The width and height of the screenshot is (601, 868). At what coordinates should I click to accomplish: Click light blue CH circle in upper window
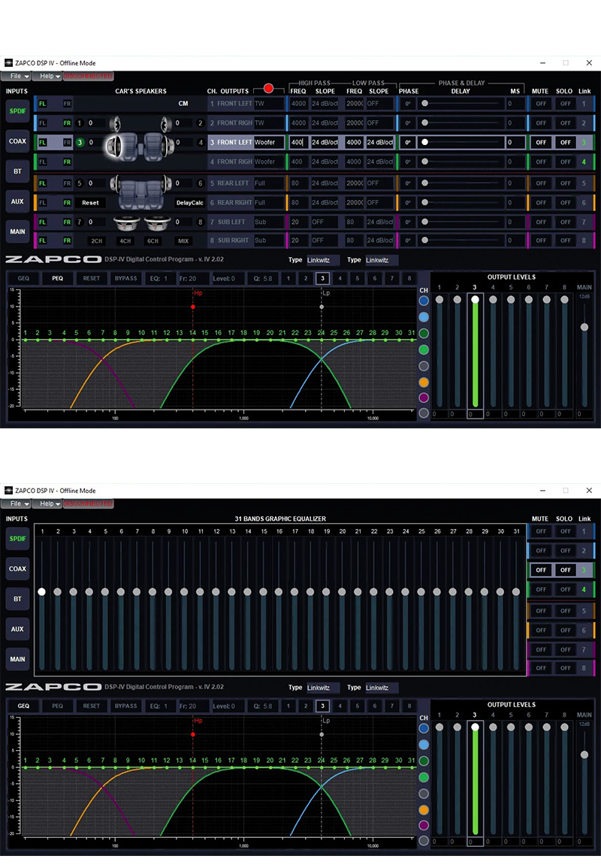[x=424, y=316]
